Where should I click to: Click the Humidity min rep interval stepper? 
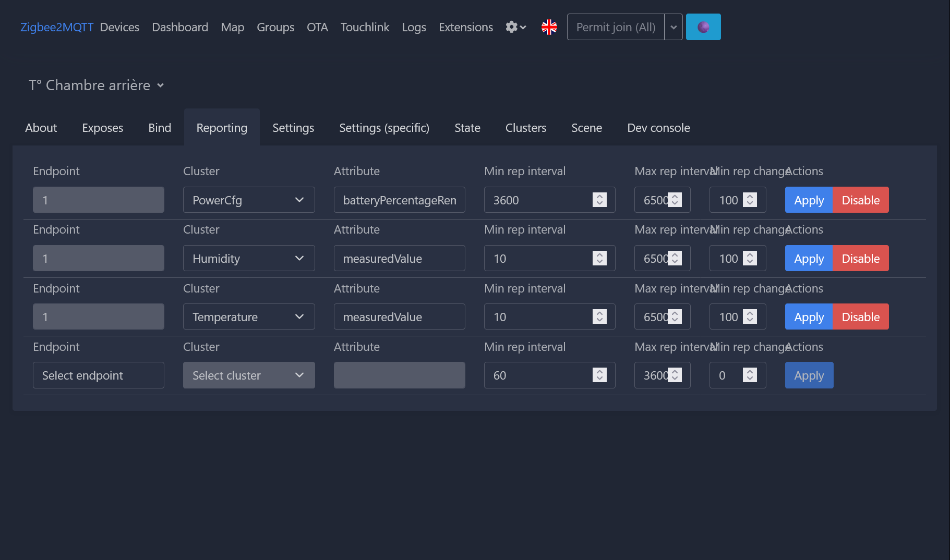pyautogui.click(x=599, y=259)
